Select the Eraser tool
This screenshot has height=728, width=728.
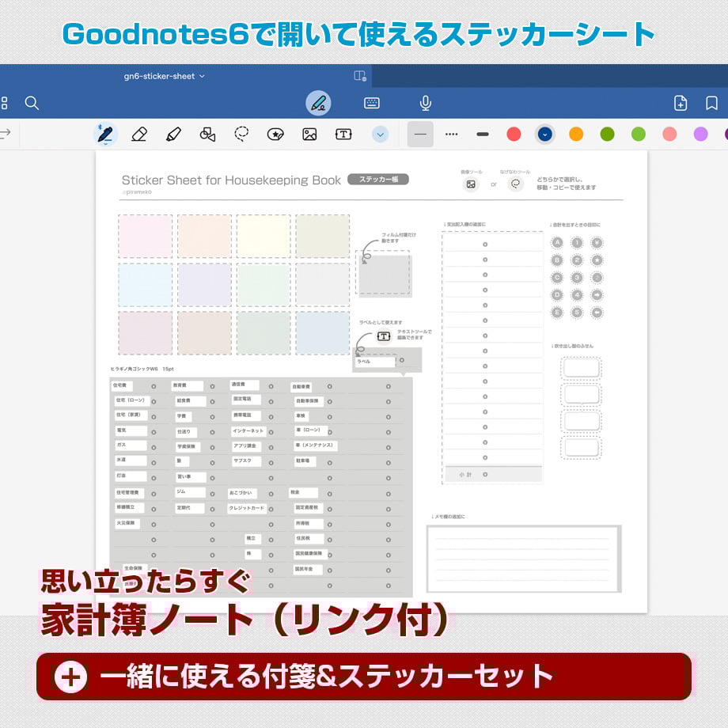139,135
